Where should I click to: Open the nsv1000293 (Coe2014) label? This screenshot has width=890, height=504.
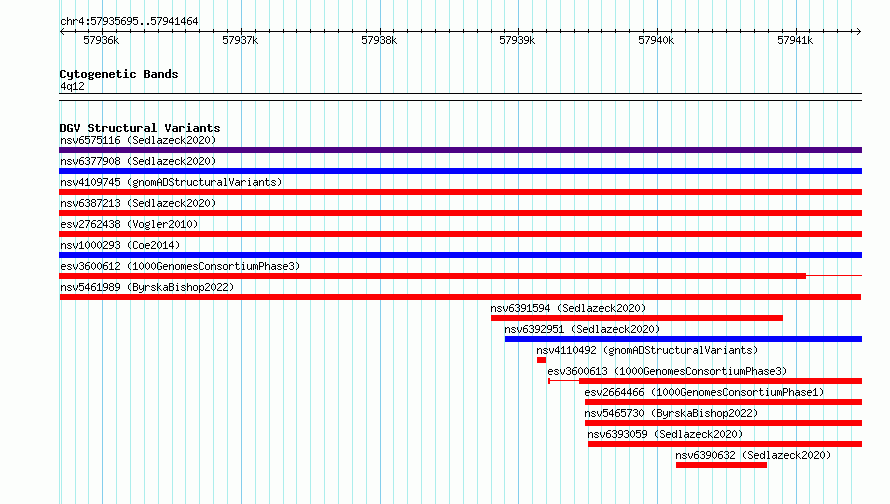click(x=120, y=245)
